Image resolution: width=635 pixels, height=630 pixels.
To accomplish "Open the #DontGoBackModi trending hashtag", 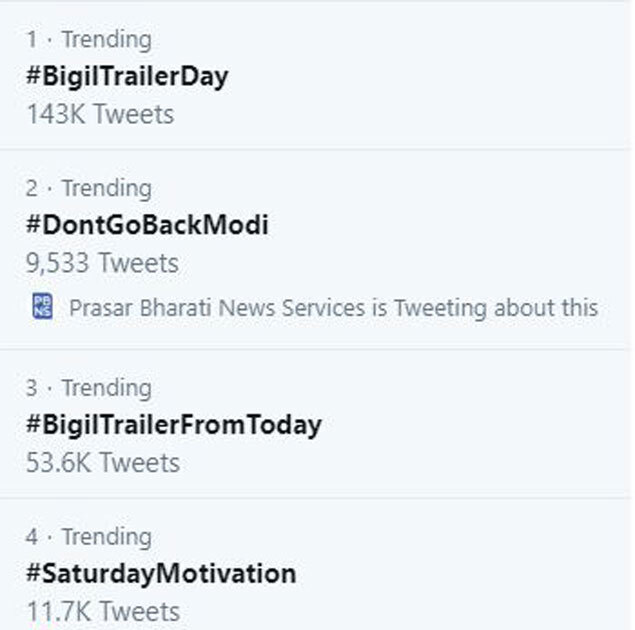I will [147, 225].
